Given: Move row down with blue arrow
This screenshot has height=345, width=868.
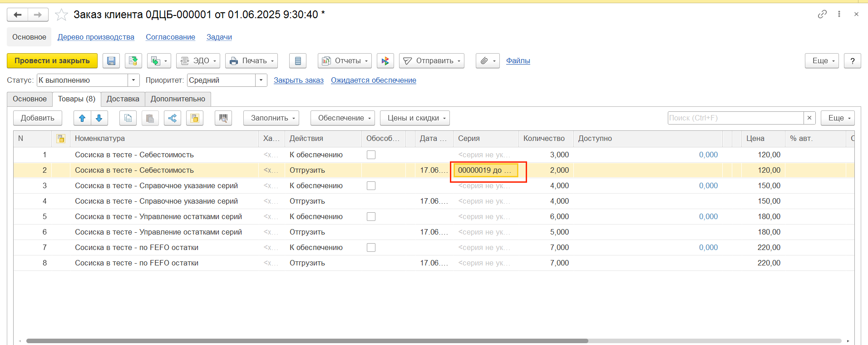Looking at the screenshot, I should (x=99, y=118).
